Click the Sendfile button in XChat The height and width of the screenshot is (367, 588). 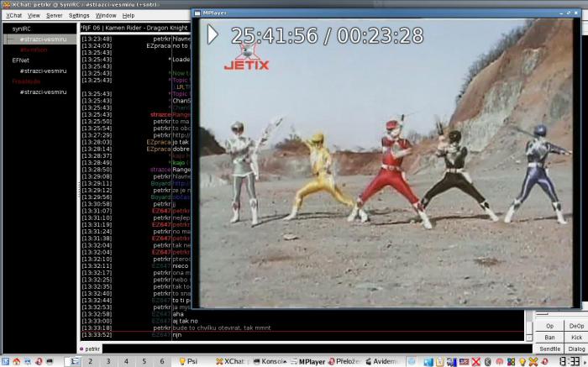[x=549, y=349]
